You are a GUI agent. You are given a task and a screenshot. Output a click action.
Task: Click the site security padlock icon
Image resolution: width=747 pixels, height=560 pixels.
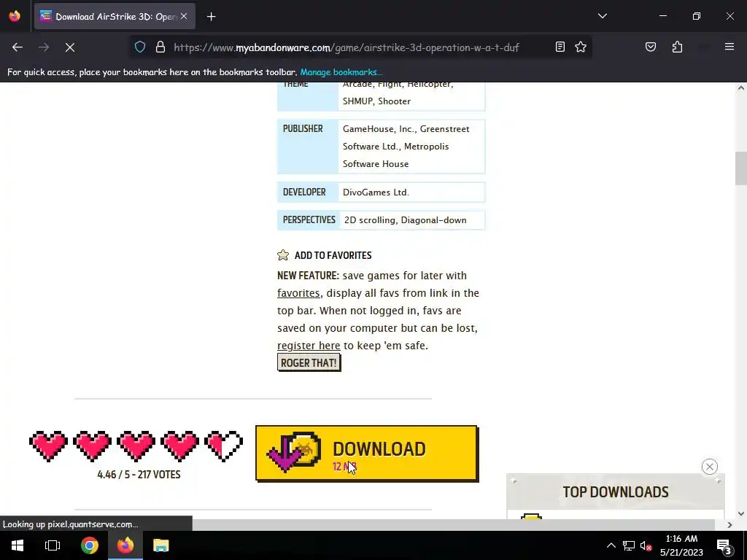pos(160,47)
